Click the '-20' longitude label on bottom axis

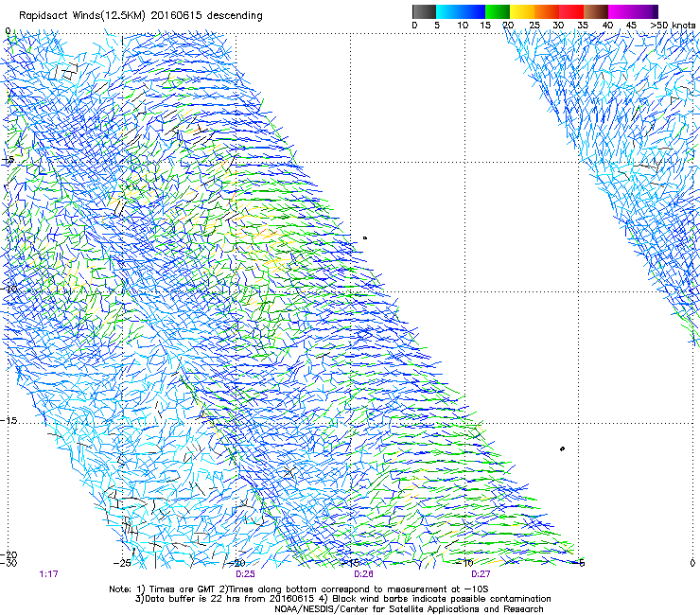pos(236,563)
